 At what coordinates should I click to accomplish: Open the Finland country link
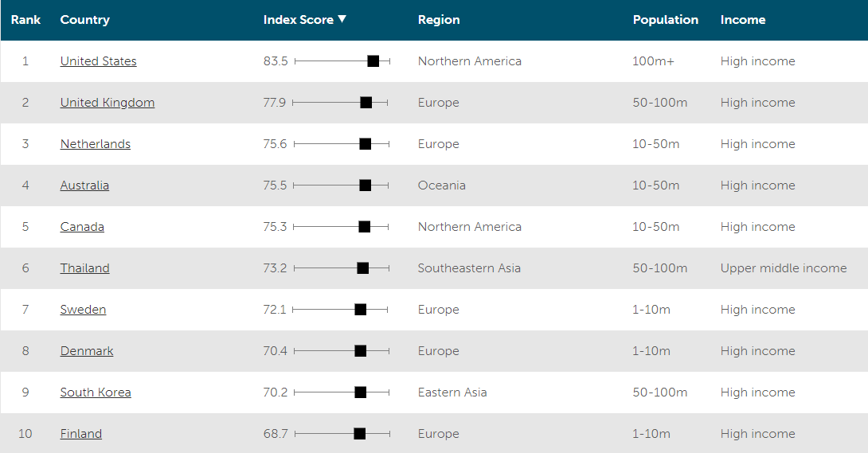pyautogui.click(x=80, y=434)
